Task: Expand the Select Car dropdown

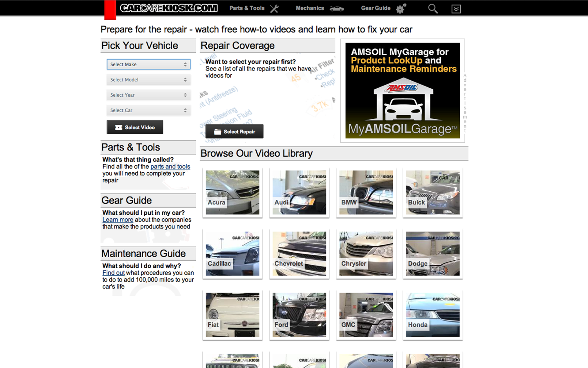Action: 149,110
